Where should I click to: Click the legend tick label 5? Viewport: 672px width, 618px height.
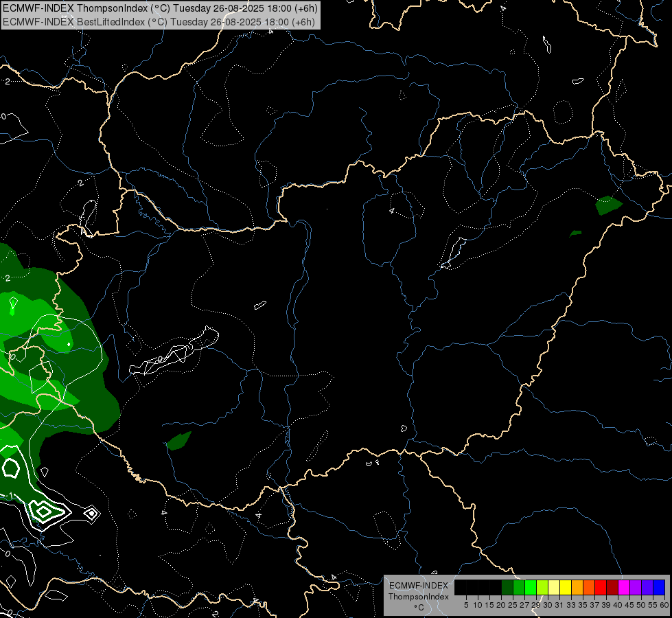(466, 605)
